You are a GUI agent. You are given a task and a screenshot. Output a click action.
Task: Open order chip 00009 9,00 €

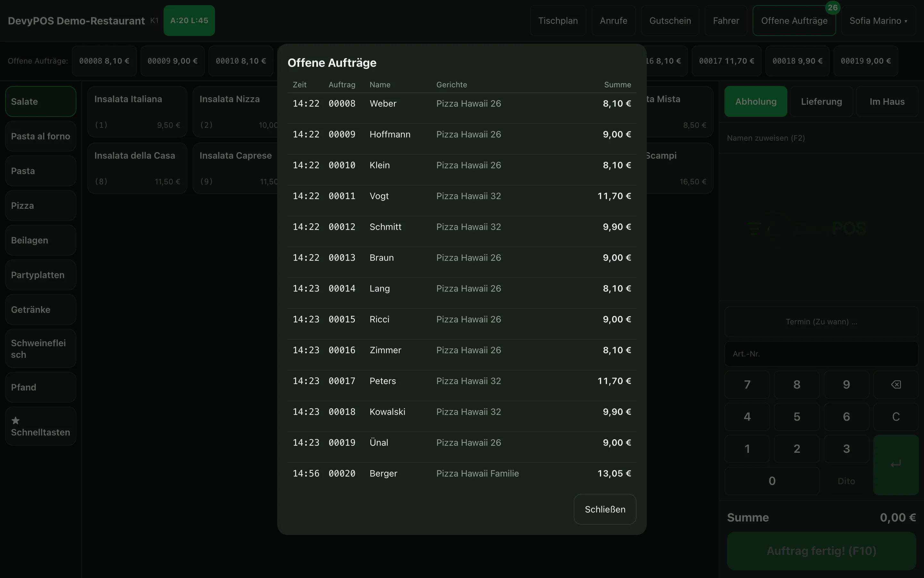pos(172,61)
